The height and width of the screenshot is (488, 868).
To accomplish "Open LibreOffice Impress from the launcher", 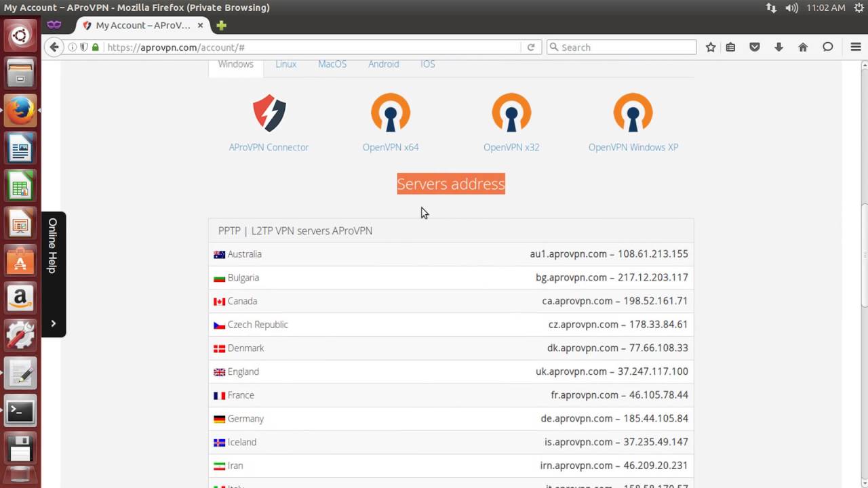I will pyautogui.click(x=20, y=222).
